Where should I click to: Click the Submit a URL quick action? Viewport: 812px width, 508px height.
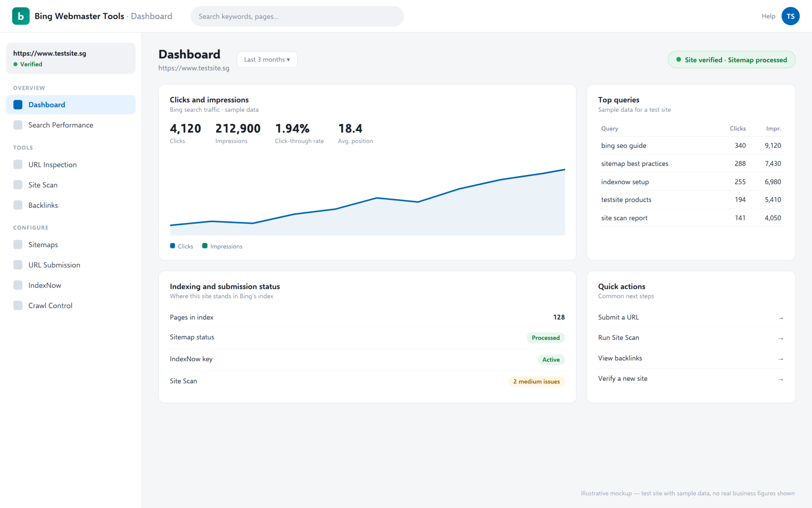(691, 317)
